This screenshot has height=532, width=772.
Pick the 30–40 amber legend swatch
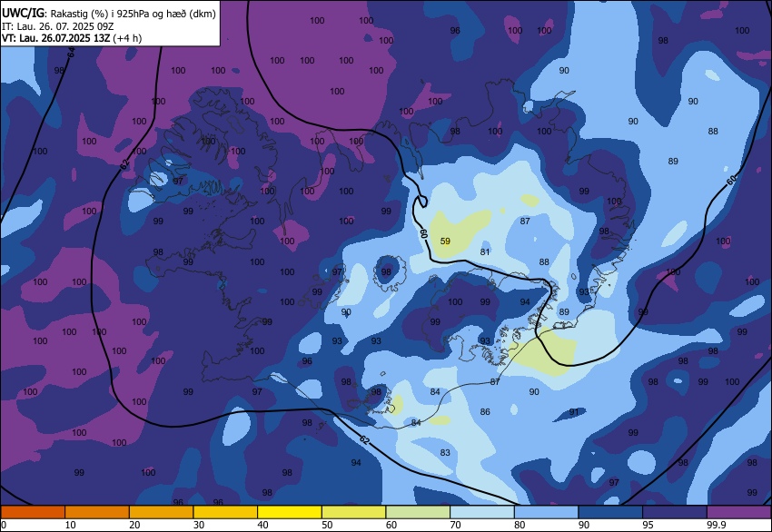pyautogui.click(x=225, y=512)
